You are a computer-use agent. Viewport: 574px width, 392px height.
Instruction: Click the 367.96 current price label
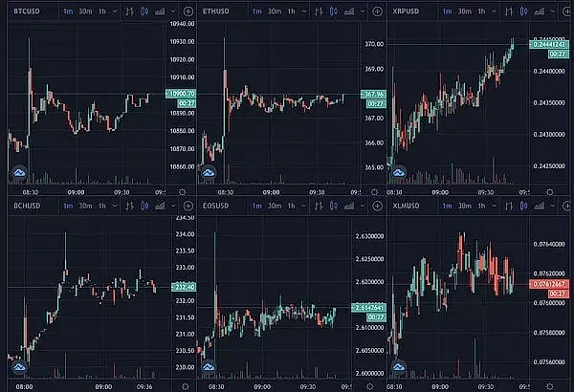[x=373, y=94]
